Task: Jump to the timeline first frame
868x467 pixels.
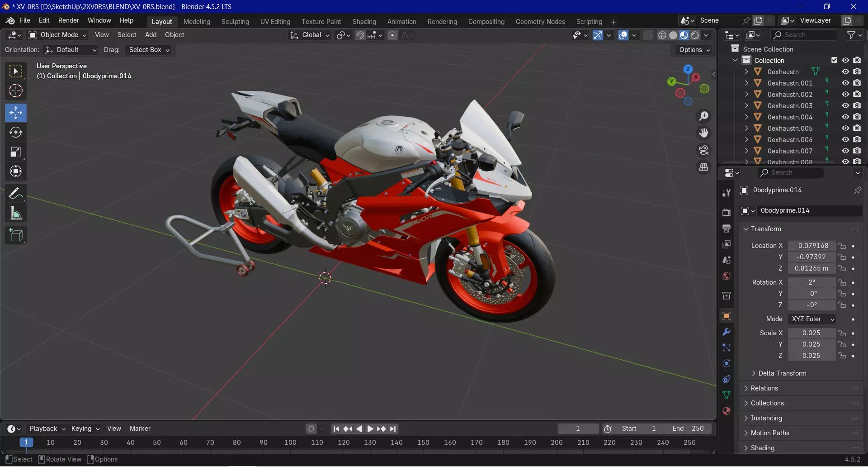Action: point(336,429)
